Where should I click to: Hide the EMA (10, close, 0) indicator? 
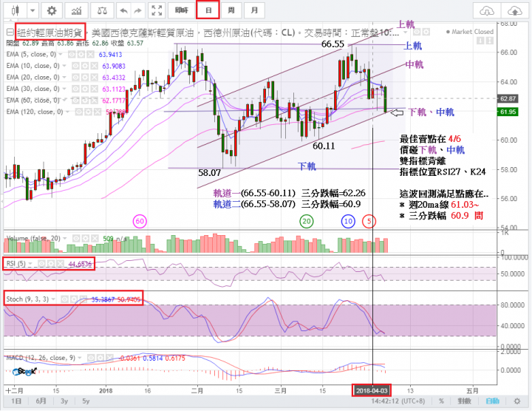[75, 66]
